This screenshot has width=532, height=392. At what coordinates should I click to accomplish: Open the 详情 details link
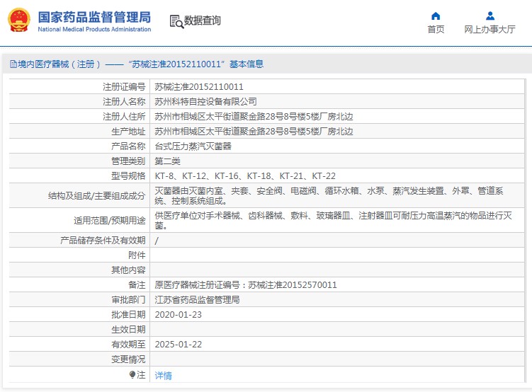[163, 376]
